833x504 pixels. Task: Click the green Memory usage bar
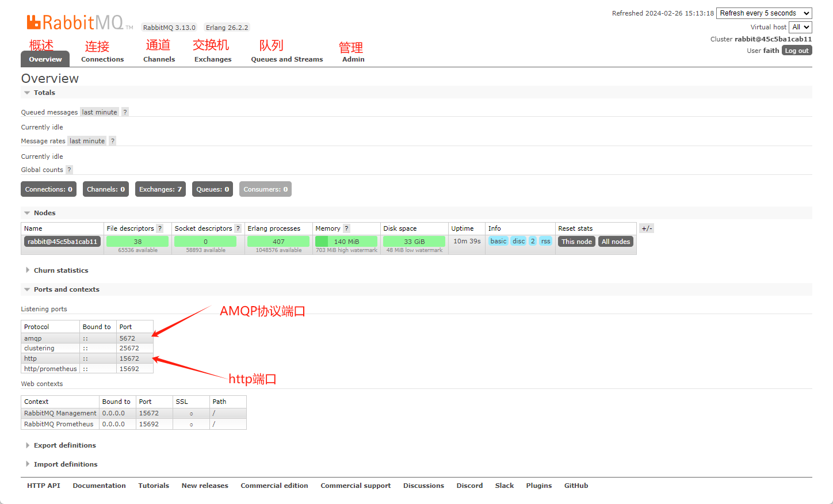(346, 242)
